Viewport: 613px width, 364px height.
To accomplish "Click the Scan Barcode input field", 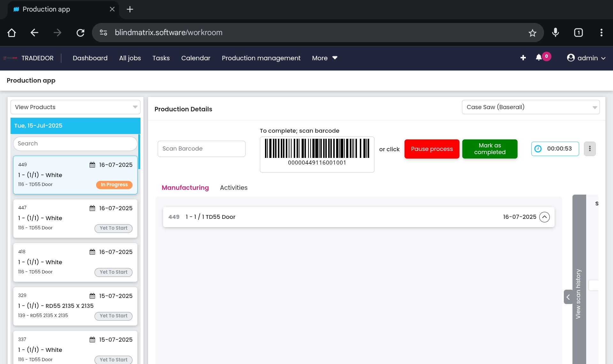I will point(201,149).
